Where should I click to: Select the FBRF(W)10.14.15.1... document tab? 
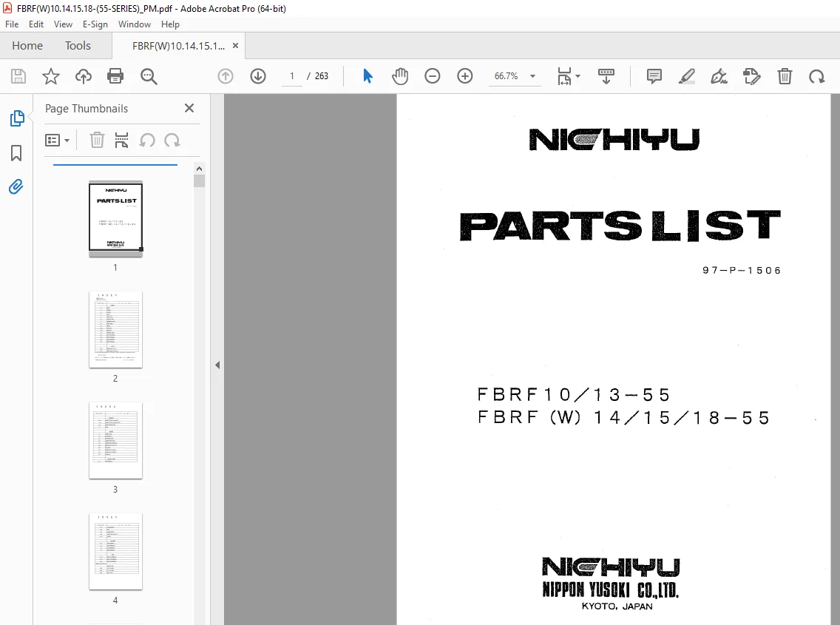coord(178,46)
